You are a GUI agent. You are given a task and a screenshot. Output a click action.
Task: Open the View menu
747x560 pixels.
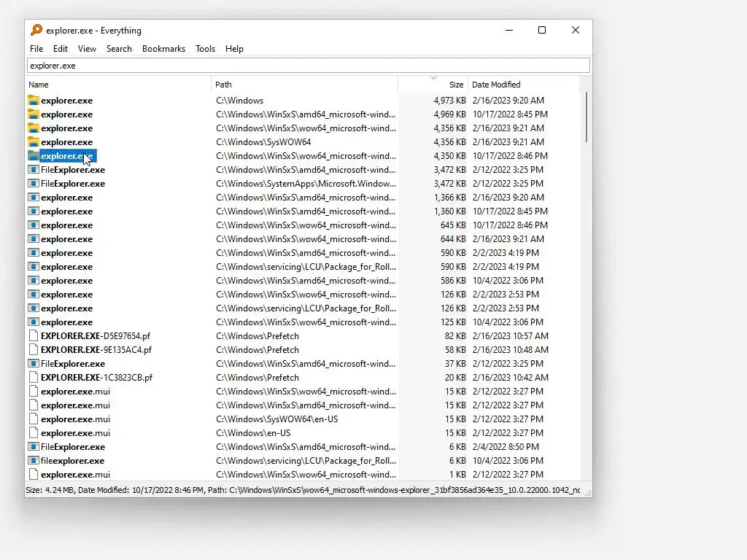click(x=88, y=49)
